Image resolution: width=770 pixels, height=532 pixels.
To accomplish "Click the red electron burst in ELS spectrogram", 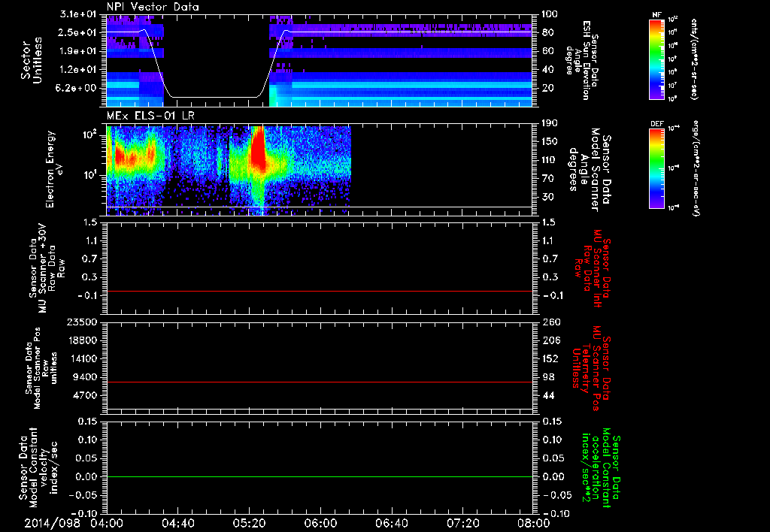I will pos(257,150).
